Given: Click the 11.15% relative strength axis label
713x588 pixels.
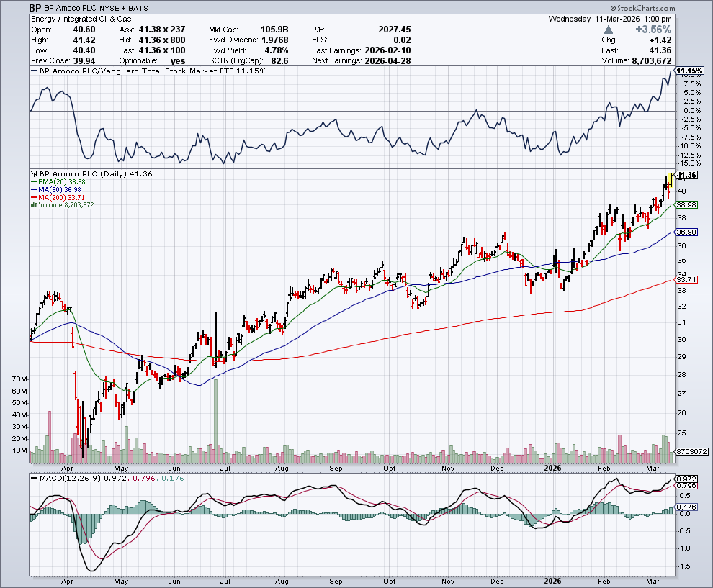Looking at the screenshot, I should tap(689, 71).
